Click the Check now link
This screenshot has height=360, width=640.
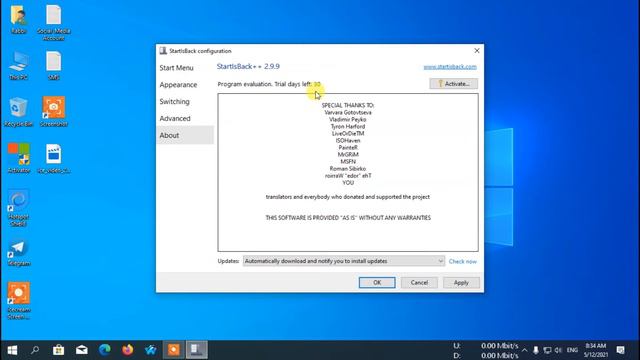[462, 261]
